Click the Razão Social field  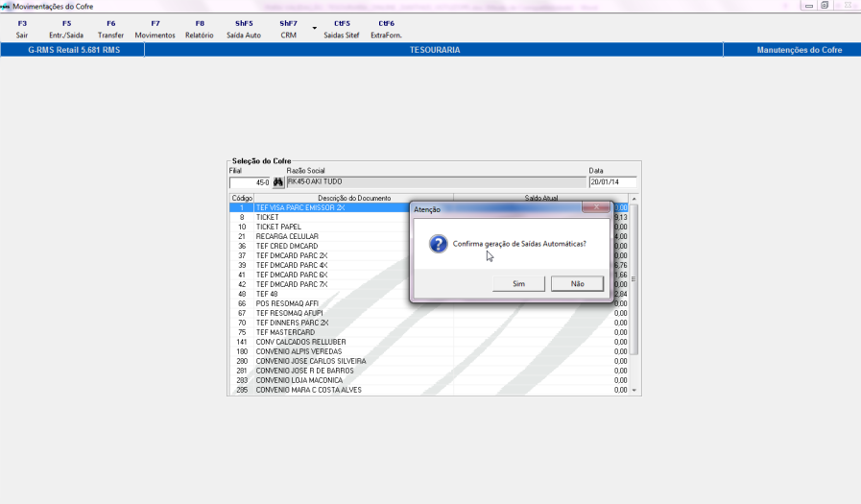tap(436, 182)
